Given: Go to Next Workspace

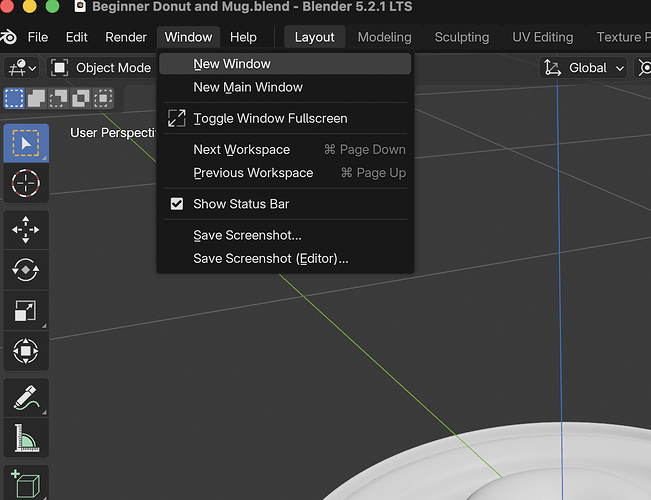Looking at the screenshot, I should (285, 150).
